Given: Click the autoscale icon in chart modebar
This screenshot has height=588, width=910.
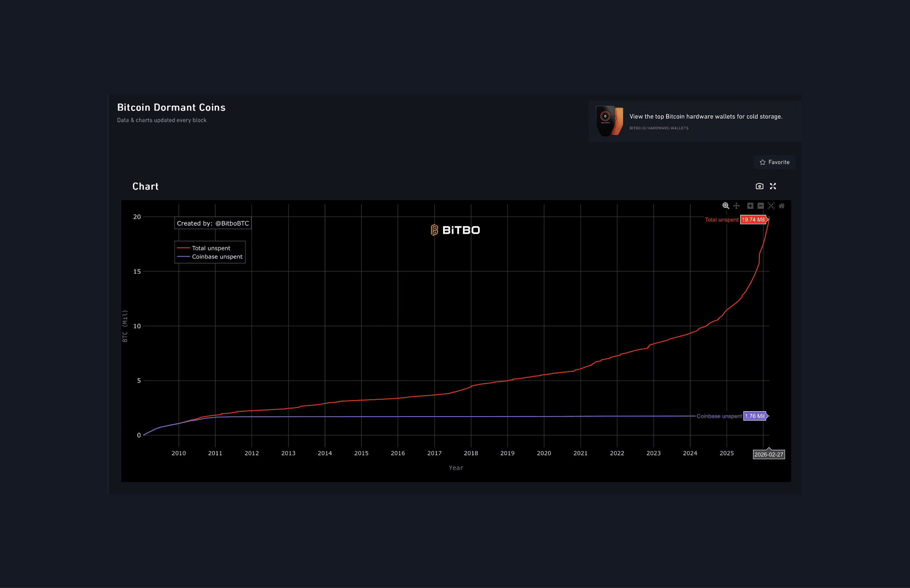Looking at the screenshot, I should (771, 206).
